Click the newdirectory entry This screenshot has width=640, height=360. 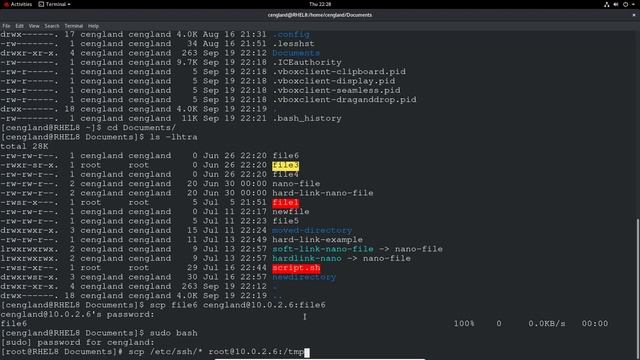click(304, 277)
